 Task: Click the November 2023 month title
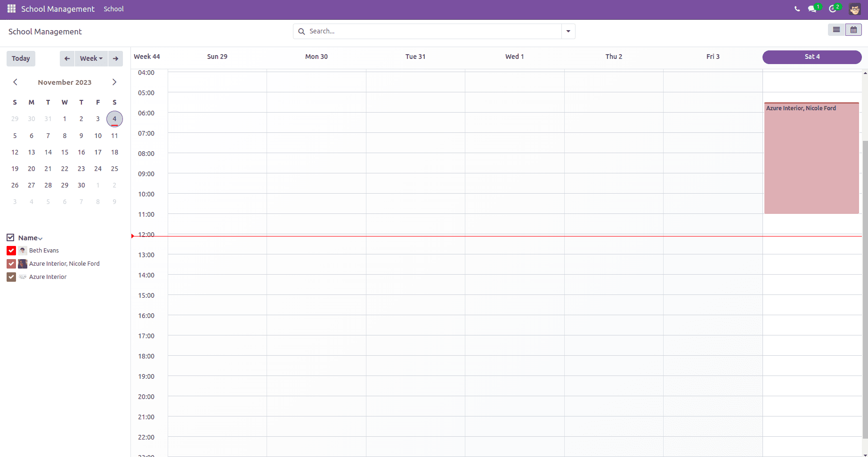pyautogui.click(x=65, y=82)
